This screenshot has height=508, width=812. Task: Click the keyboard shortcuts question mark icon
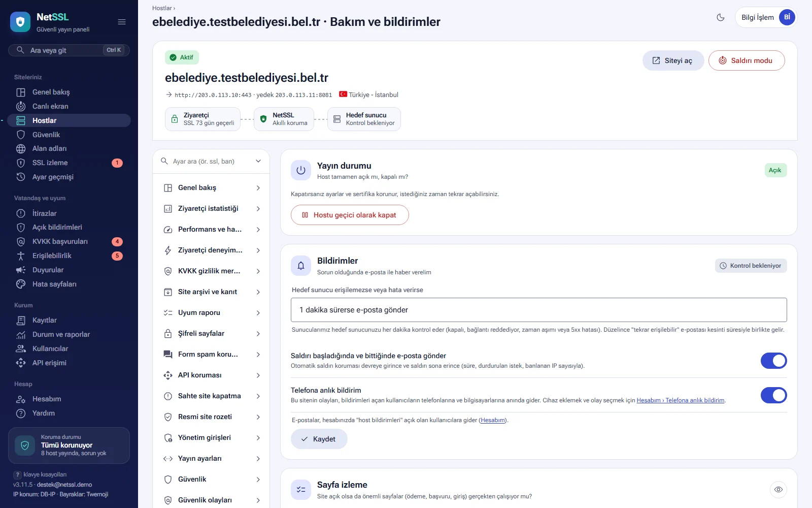click(18, 474)
